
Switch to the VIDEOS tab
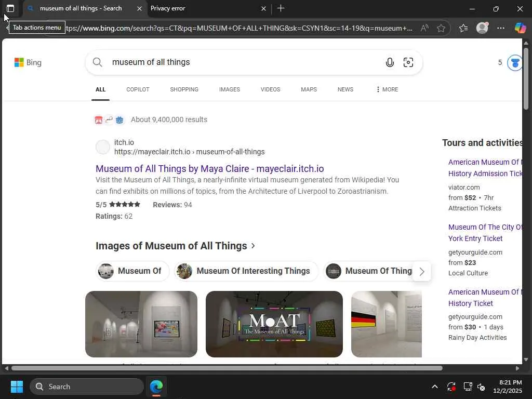[270, 89]
